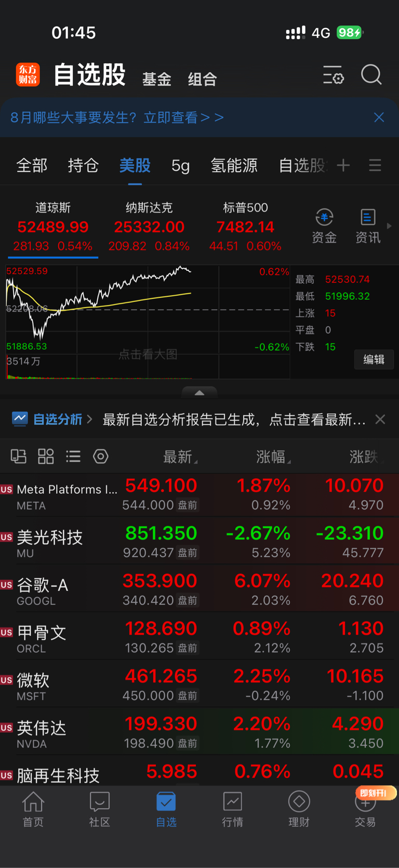
Task: Open the 组合 section
Action: [x=202, y=79]
